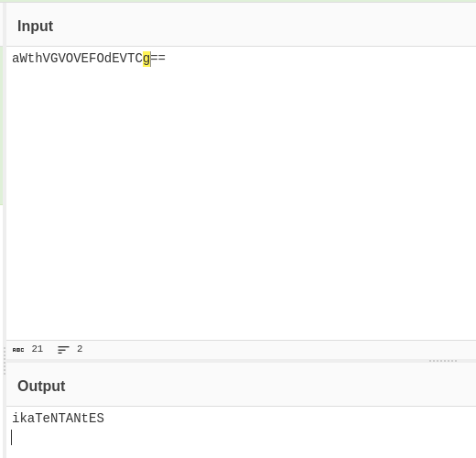The height and width of the screenshot is (458, 476).
Task: Click the abc character count icon
Action: pyautogui.click(x=18, y=350)
